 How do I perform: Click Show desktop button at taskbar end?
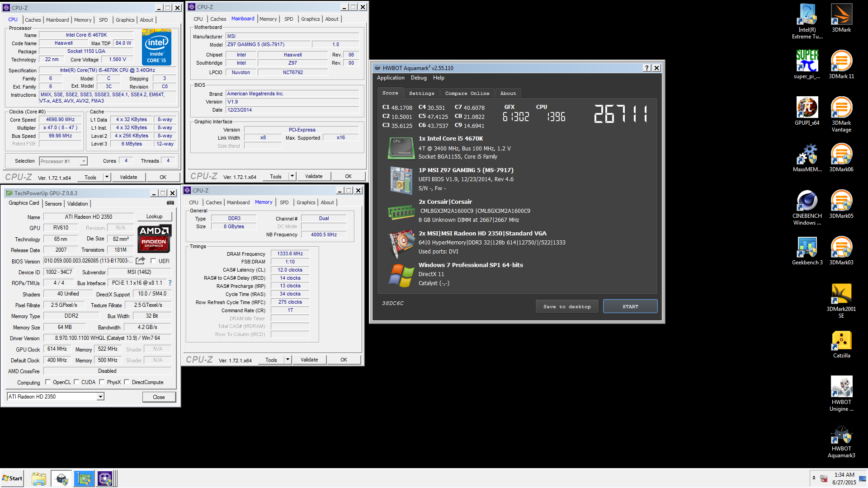coord(863,479)
